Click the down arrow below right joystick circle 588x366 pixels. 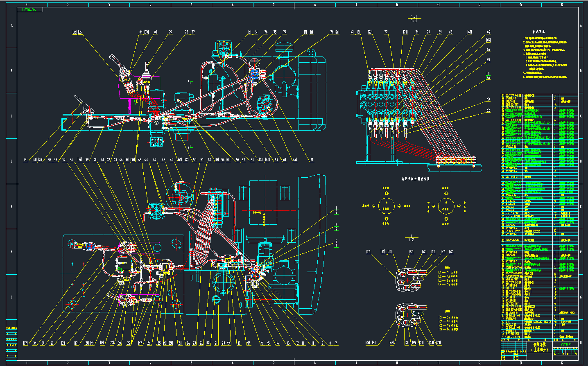[x=446, y=219]
